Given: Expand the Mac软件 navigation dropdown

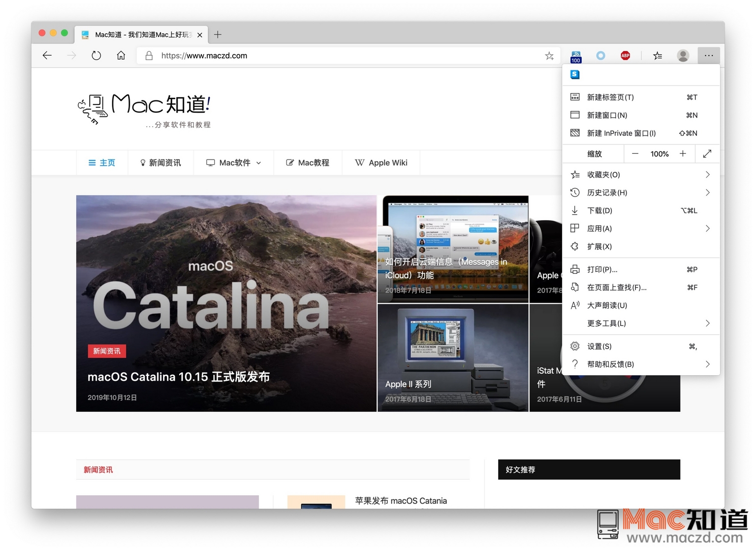Looking at the screenshot, I should 259,162.
